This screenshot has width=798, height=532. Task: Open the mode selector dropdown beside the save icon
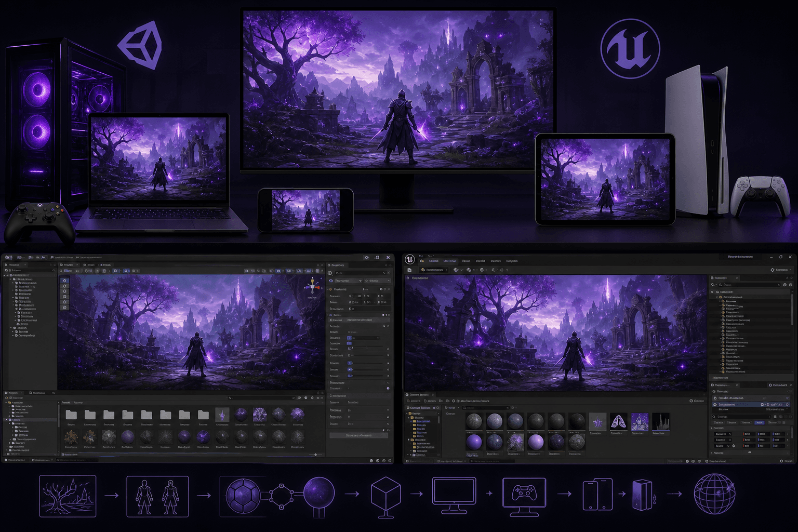click(x=434, y=270)
